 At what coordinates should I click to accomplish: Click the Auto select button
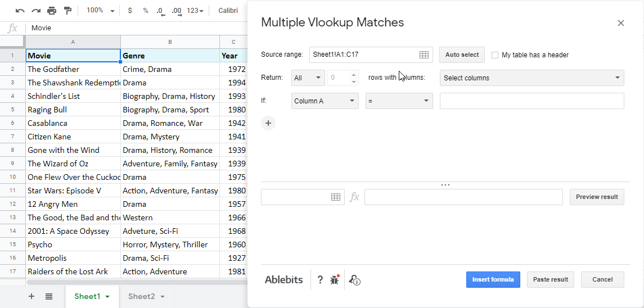coord(462,55)
